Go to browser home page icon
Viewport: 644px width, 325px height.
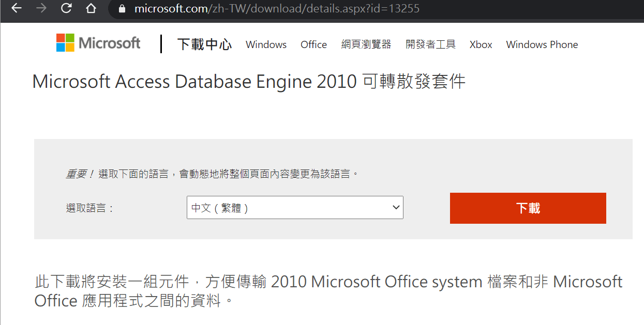click(91, 8)
